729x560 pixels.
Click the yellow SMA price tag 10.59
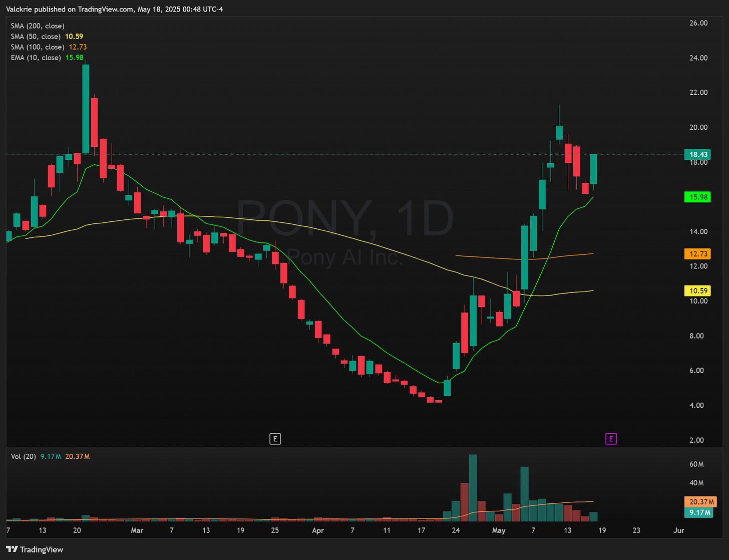698,291
